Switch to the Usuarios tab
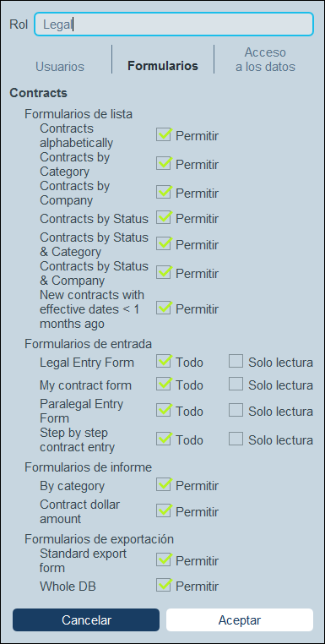The width and height of the screenshot is (325, 644). coord(60,66)
